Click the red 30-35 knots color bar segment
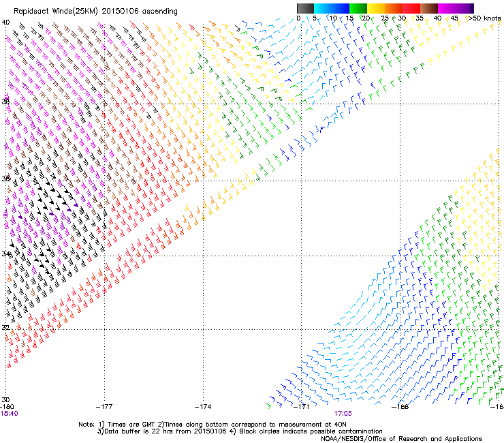This screenshot has height=443, width=504. pyautogui.click(x=411, y=8)
